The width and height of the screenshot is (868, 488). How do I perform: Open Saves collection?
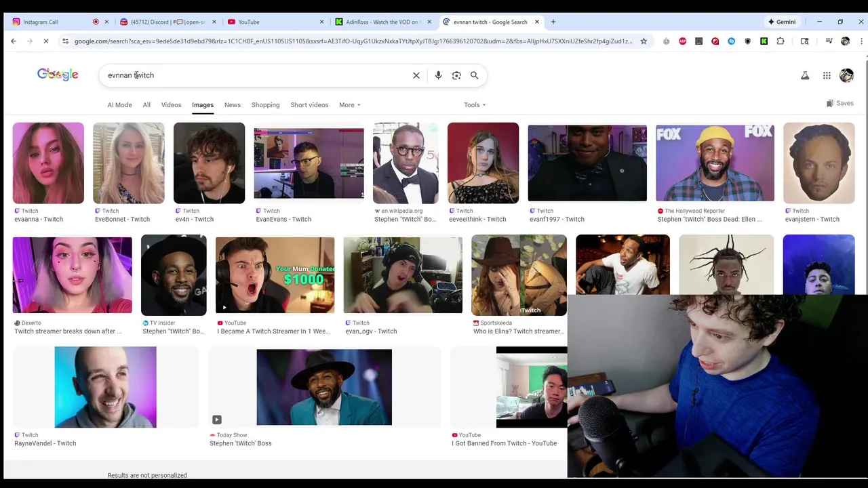840,103
